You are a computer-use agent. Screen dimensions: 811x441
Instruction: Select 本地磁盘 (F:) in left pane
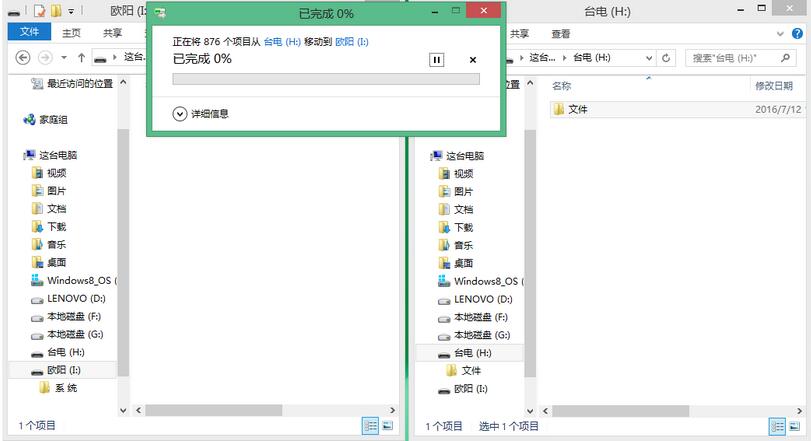click(66, 316)
